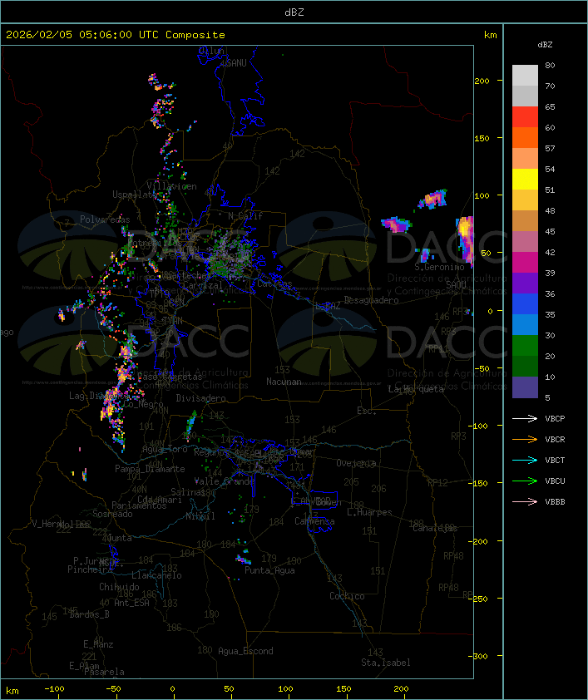
Task: Click the radar echo cell near Punta_Agua
Action: [x=244, y=558]
